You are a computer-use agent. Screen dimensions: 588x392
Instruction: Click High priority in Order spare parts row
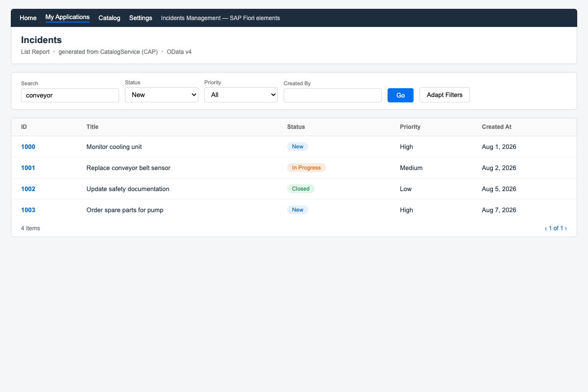coord(406,210)
